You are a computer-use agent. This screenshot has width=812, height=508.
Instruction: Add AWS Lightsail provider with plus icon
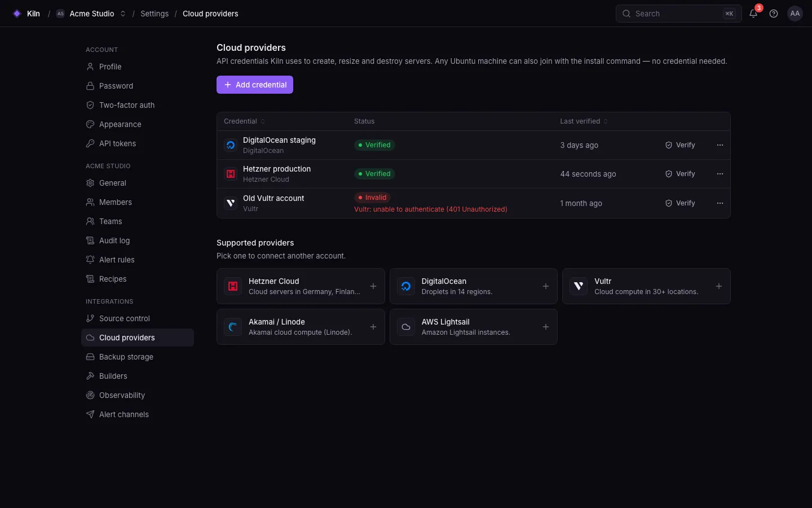point(546,327)
